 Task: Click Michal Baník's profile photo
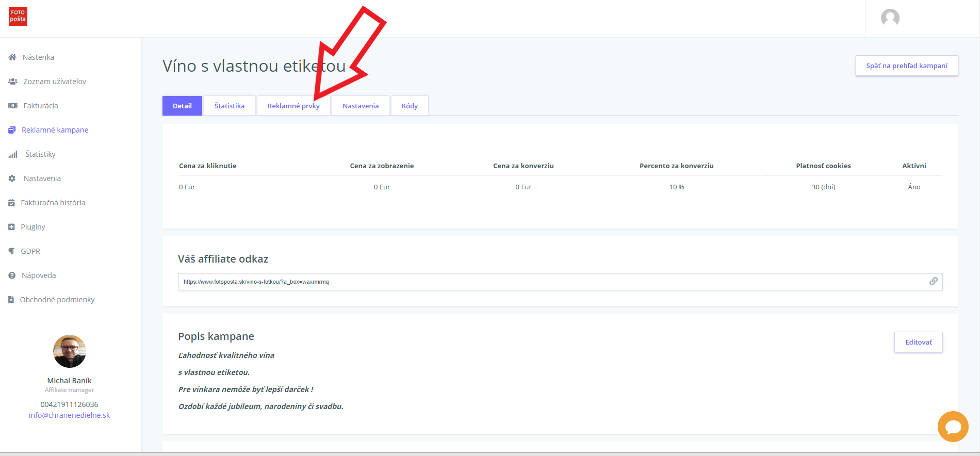(70, 351)
